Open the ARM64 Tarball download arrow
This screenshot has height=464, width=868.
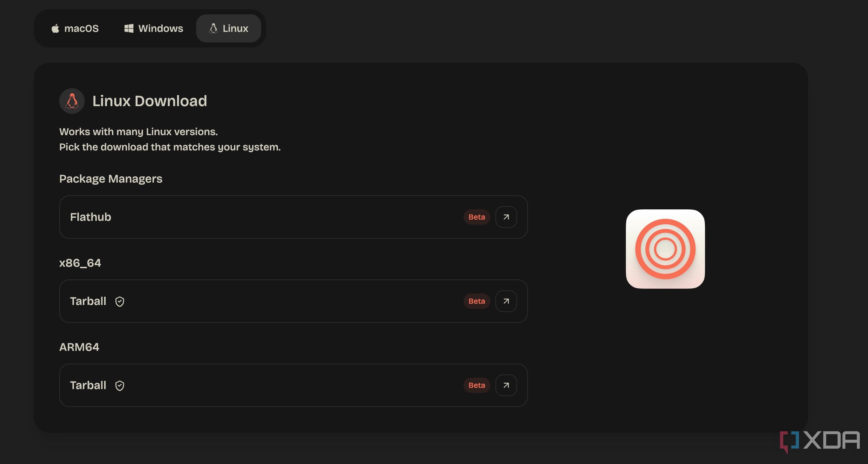[506, 385]
